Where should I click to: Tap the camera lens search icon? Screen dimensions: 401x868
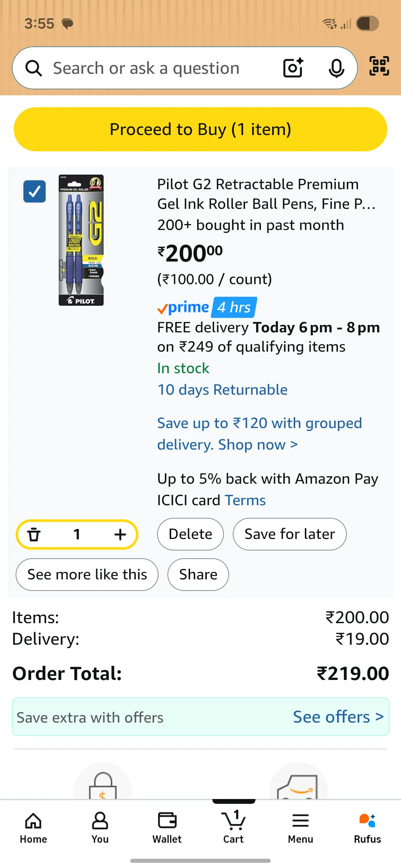pos(293,68)
